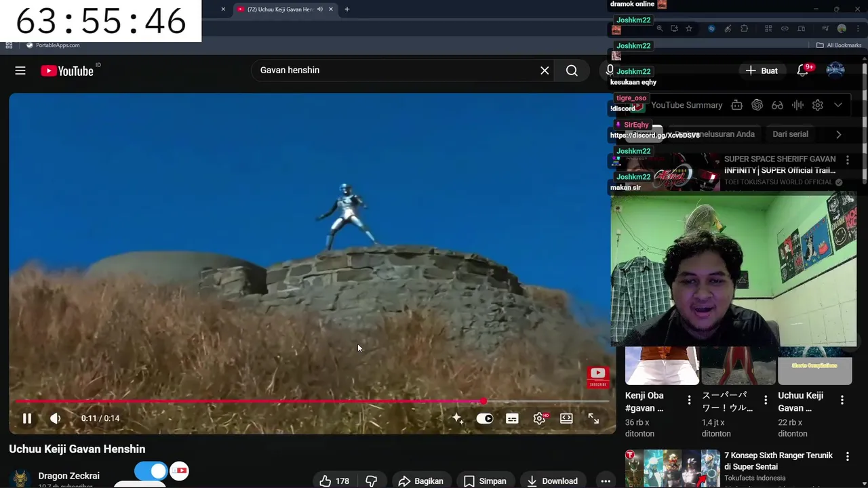Open Dragon Zeckrai channel link
Image resolution: width=868 pixels, height=488 pixels.
coord(69,476)
